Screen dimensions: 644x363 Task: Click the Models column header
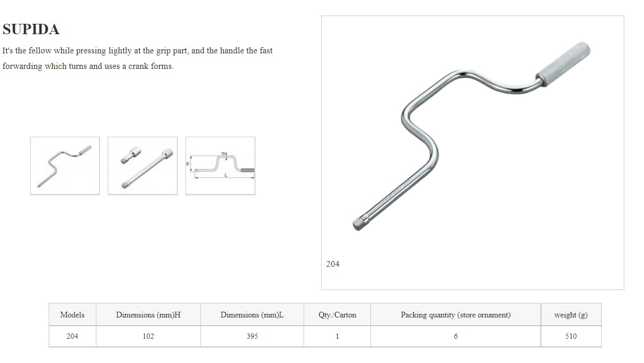[x=72, y=315]
